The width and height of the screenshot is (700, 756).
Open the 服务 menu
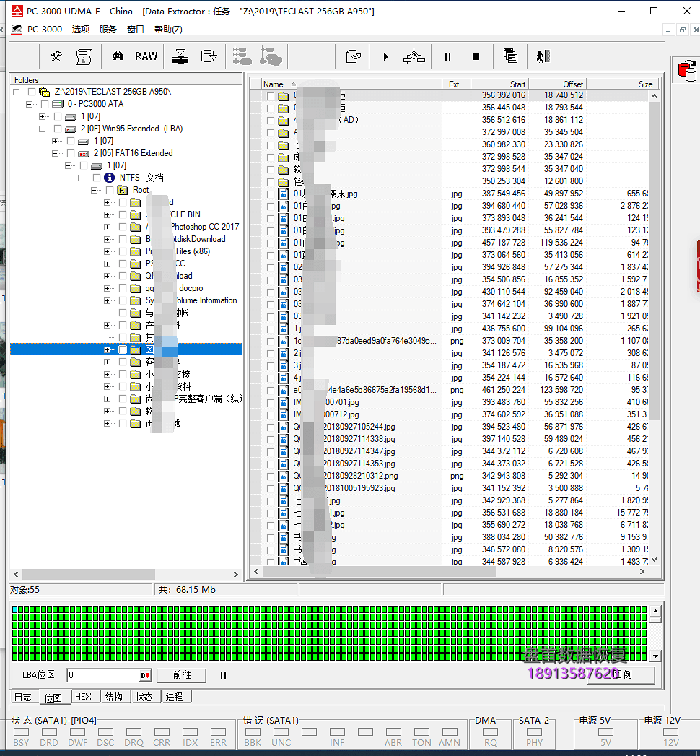pos(108,30)
